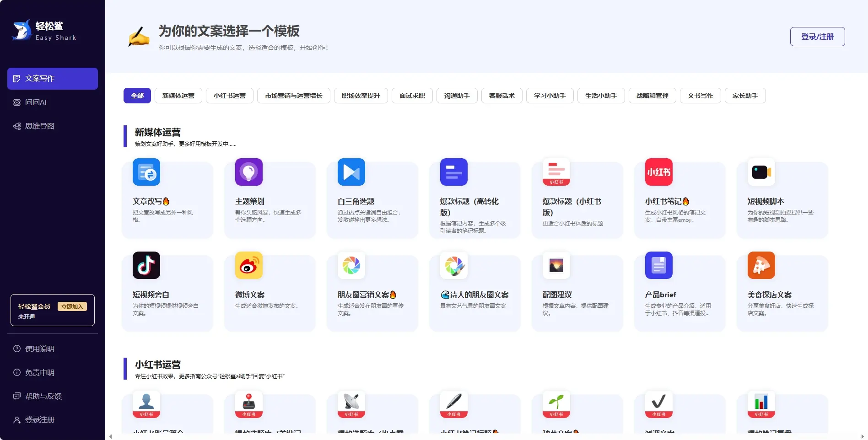This screenshot has height=440, width=868.
Task: Switch to 文书写作 tab
Action: coord(701,96)
